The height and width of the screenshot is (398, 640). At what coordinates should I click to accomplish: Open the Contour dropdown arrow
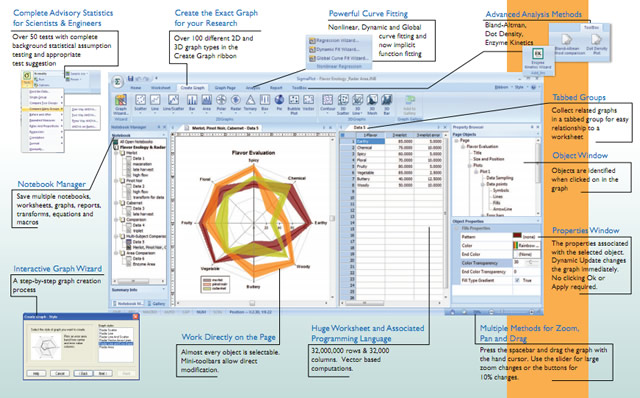[327, 113]
